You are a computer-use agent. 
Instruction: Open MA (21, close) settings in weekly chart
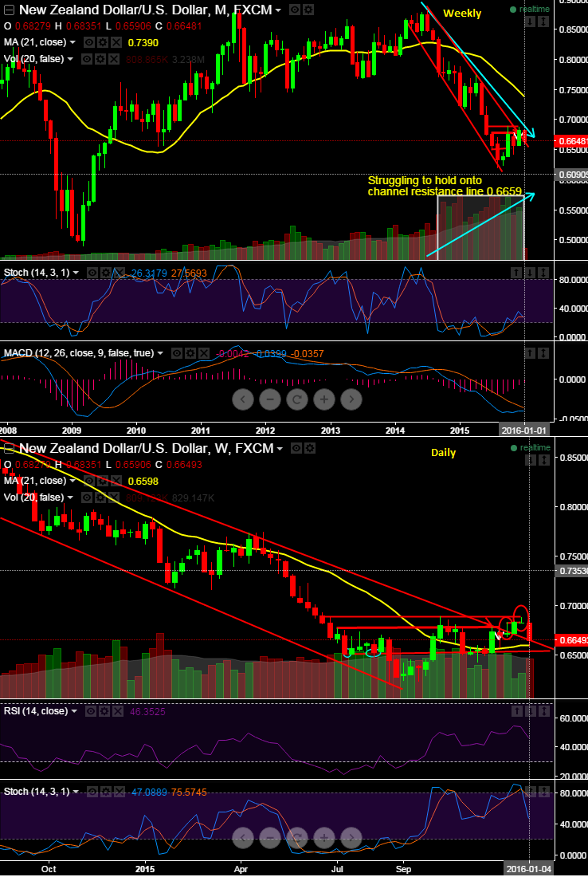103,481
